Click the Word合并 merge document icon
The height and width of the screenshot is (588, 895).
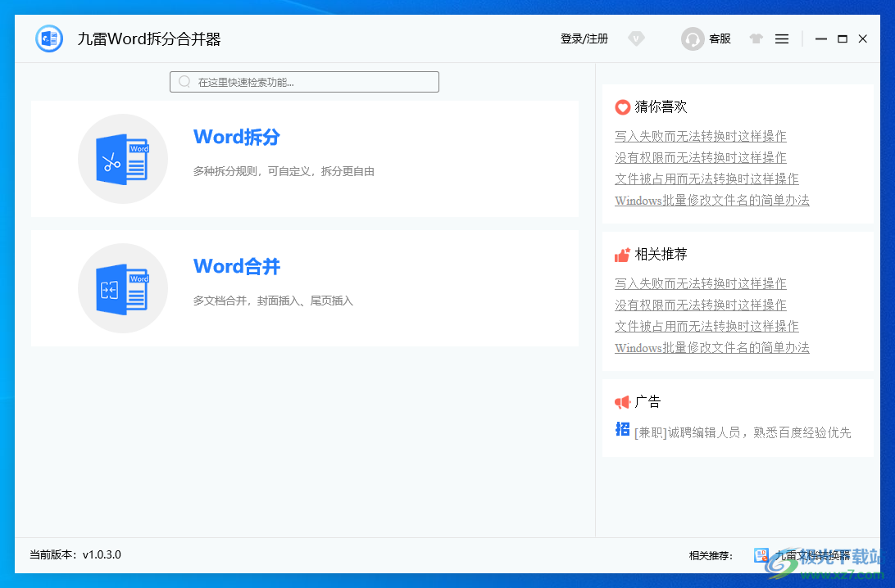click(x=123, y=287)
